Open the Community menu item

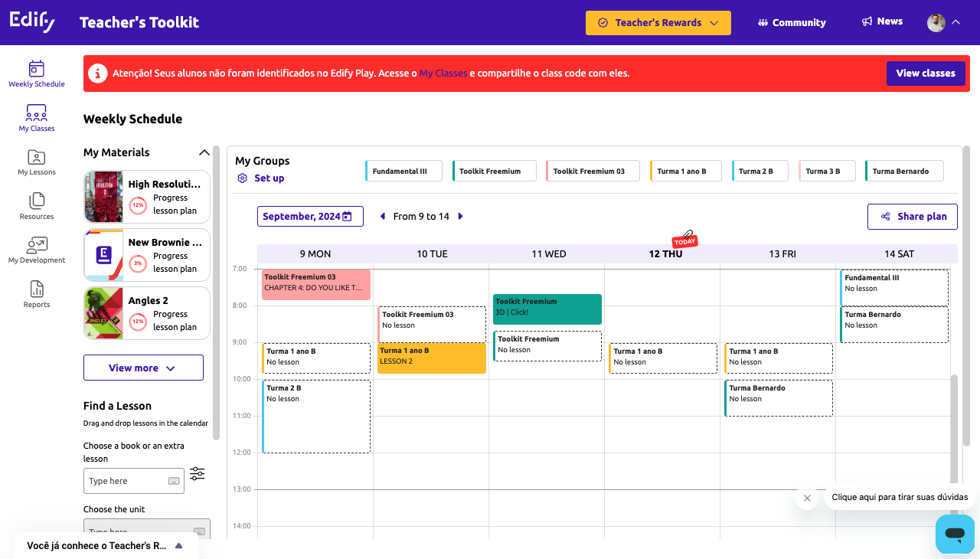(792, 23)
